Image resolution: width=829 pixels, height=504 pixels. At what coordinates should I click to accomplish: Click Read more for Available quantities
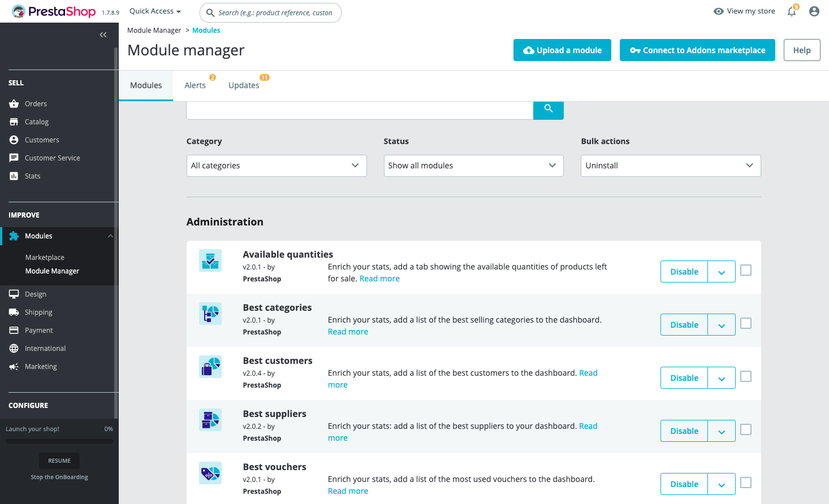[x=379, y=279]
